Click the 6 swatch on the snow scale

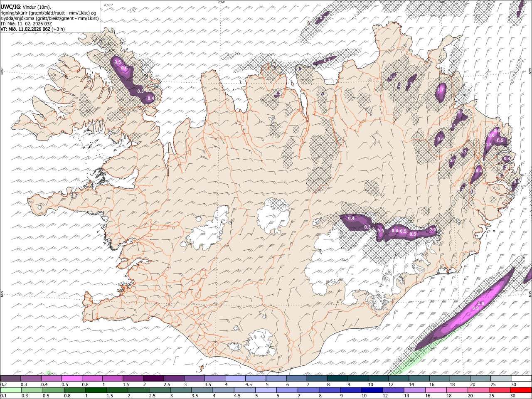point(296,378)
